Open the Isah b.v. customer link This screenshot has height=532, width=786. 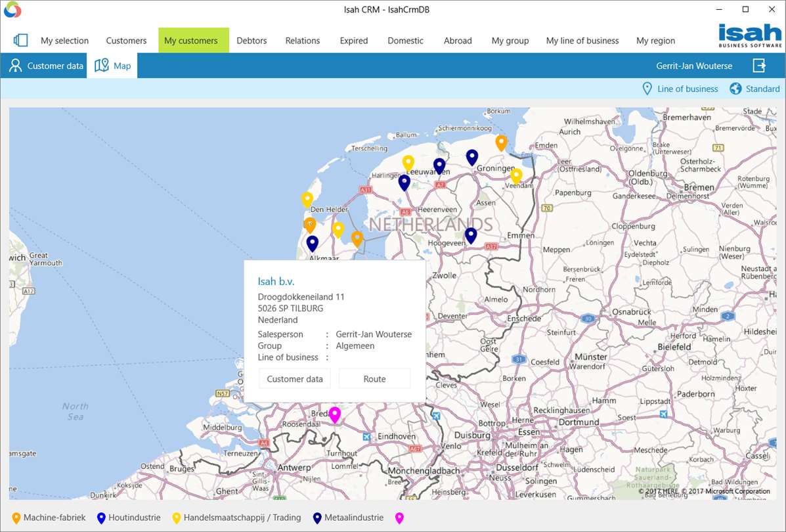tap(276, 281)
